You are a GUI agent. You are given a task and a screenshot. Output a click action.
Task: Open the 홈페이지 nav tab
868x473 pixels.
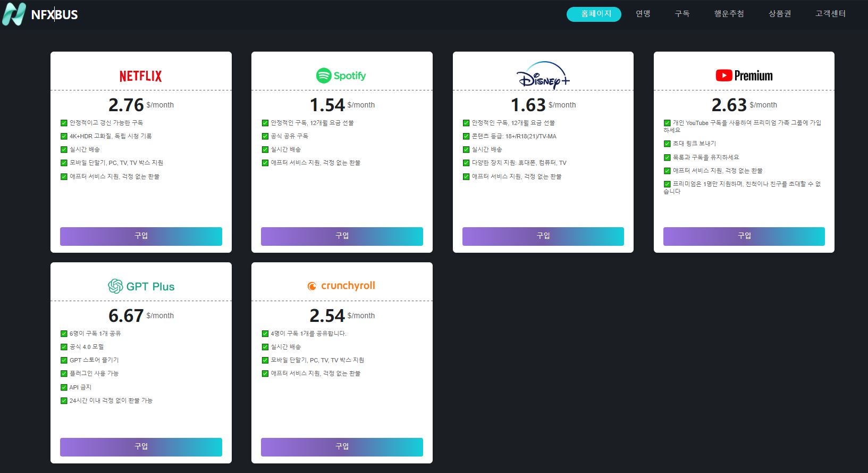[594, 14]
